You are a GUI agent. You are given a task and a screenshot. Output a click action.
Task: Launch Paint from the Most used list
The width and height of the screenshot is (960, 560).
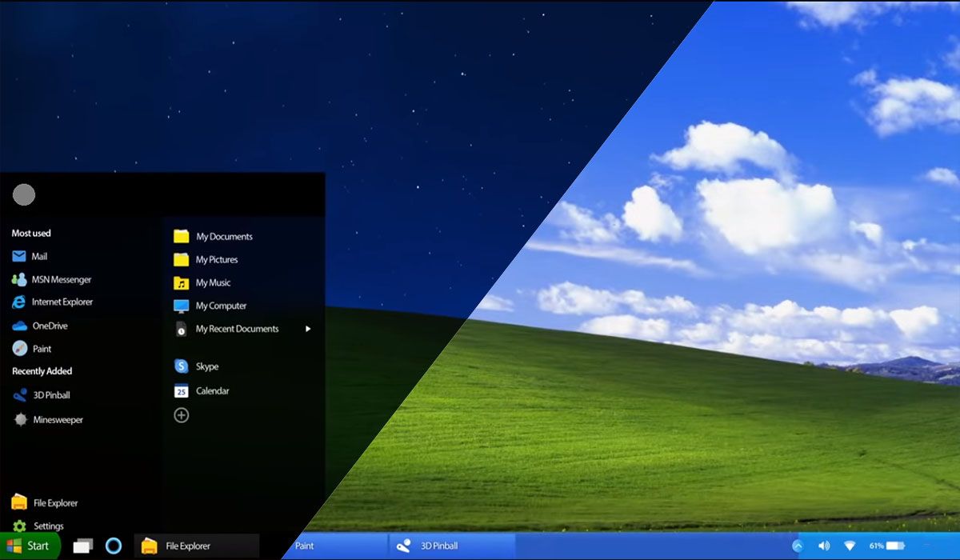tap(31, 349)
